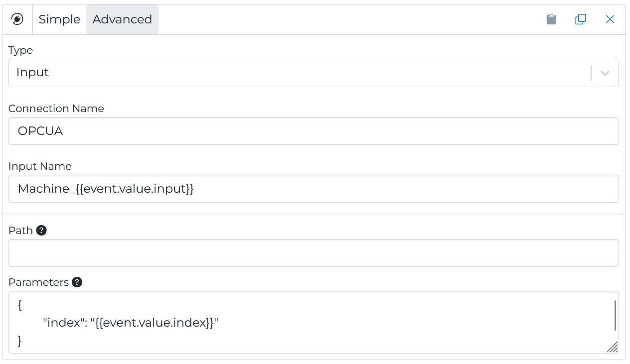Select the paste icon near the top right

pos(551,19)
